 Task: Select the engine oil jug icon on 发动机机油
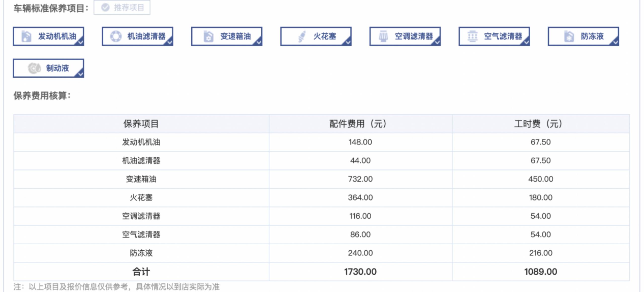(26, 37)
